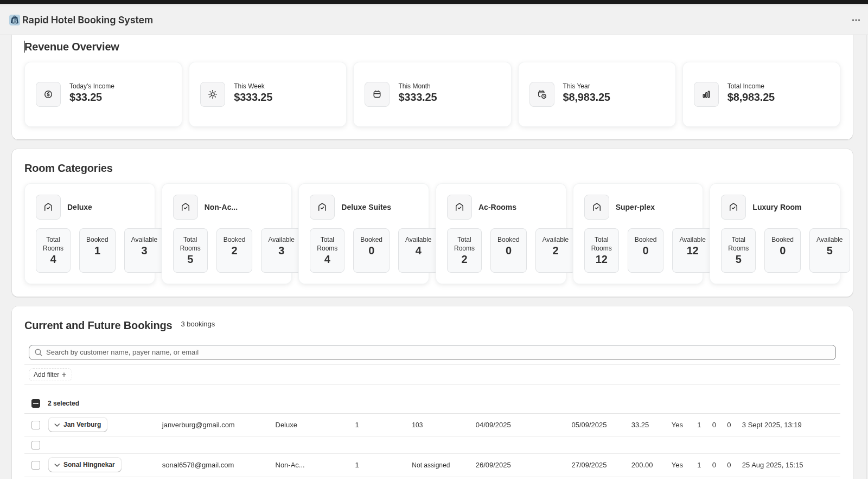Click the sonal6578@gmail.com email address
Viewport: 868px width, 488px height.
(x=197, y=465)
